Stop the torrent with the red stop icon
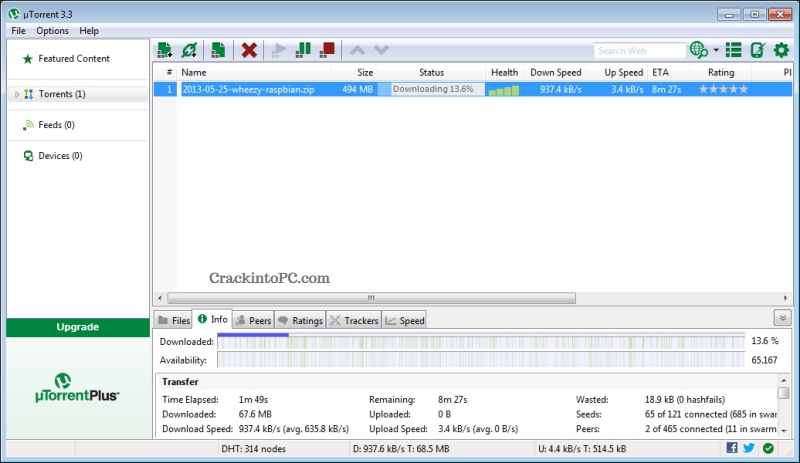 [x=327, y=50]
